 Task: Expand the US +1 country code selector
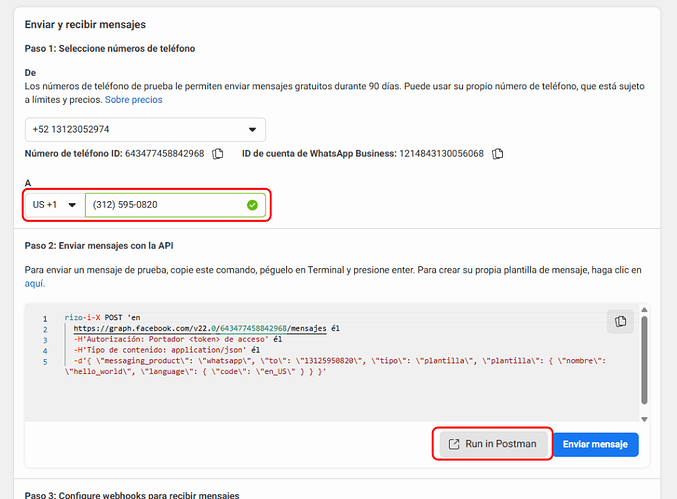tap(54, 205)
